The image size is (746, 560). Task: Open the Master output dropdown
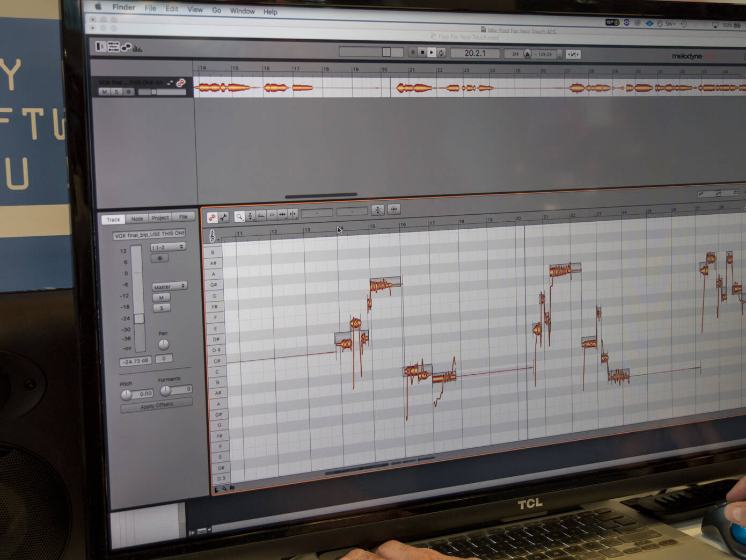point(169,286)
